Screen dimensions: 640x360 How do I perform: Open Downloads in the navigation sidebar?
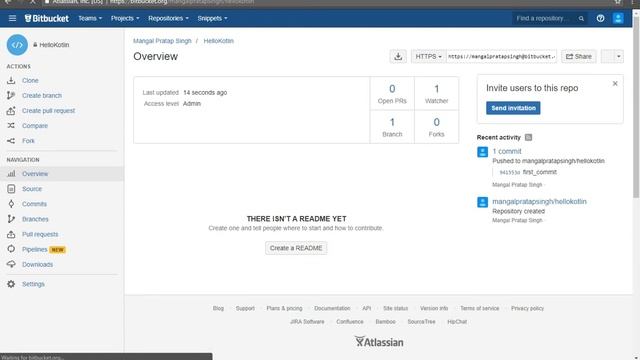coord(38,264)
